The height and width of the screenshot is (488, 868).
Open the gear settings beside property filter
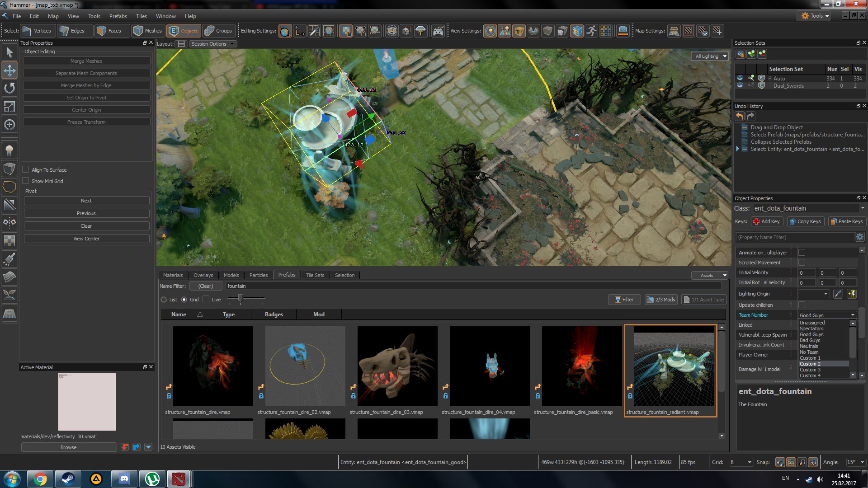pyautogui.click(x=859, y=237)
